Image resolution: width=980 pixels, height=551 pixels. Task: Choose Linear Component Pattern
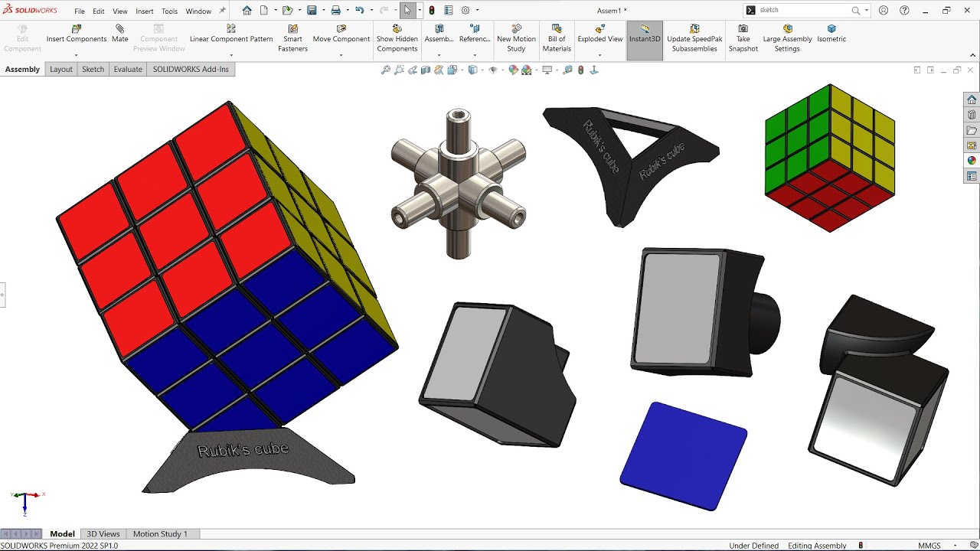tap(231, 34)
